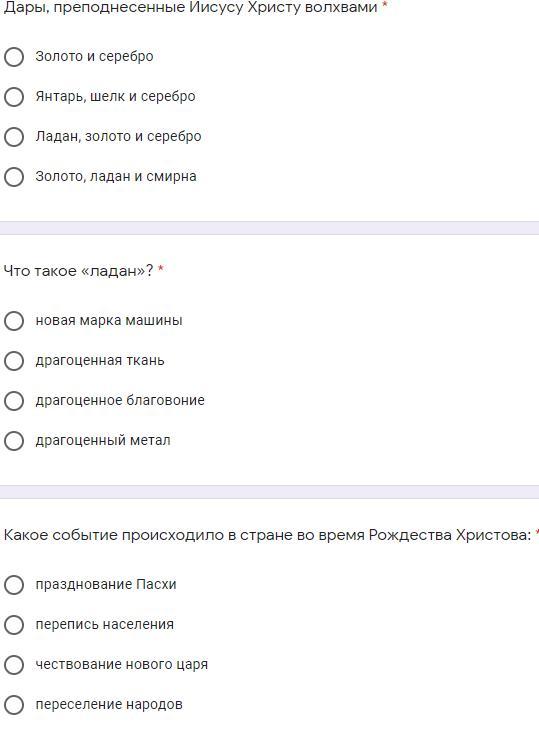The image size is (539, 742).
Task: Click the label text Золото, ладан и смирна
Action: pyautogui.click(x=116, y=177)
